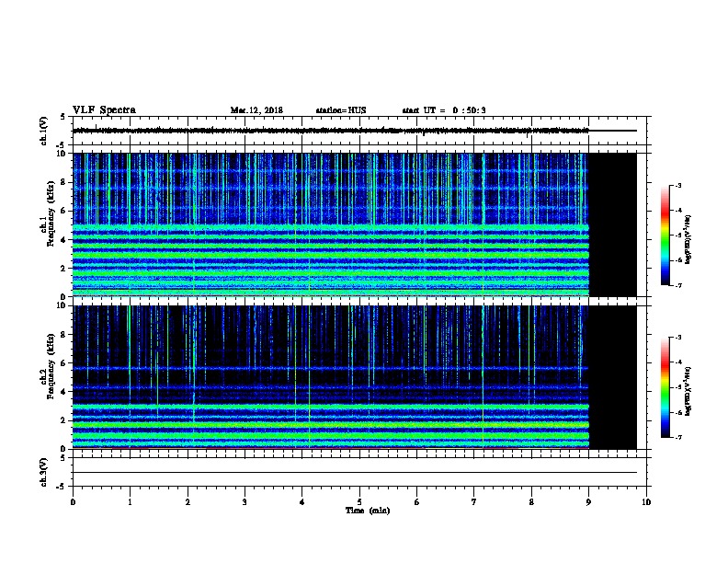Click the time axis tick label '5'
The height and width of the screenshot is (563, 728).
click(x=359, y=502)
